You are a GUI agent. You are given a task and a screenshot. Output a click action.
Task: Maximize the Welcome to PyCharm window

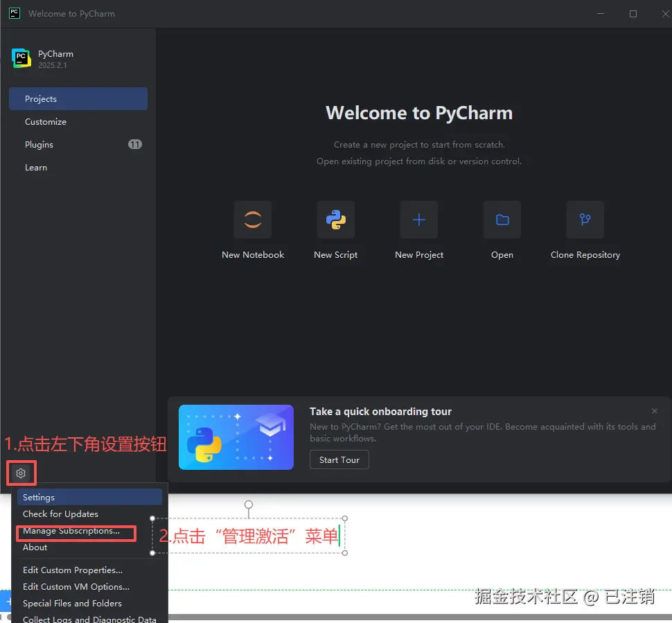[633, 14]
